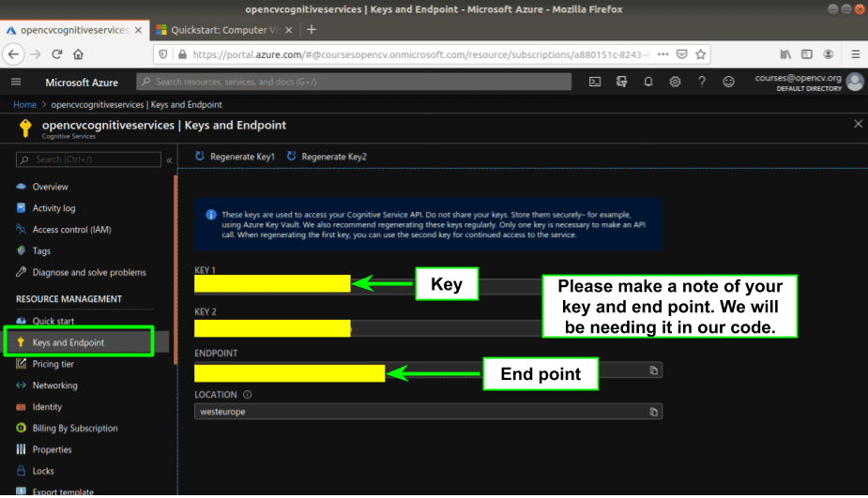
Task: Close the Quickstart browser tab
Action: coord(288,30)
